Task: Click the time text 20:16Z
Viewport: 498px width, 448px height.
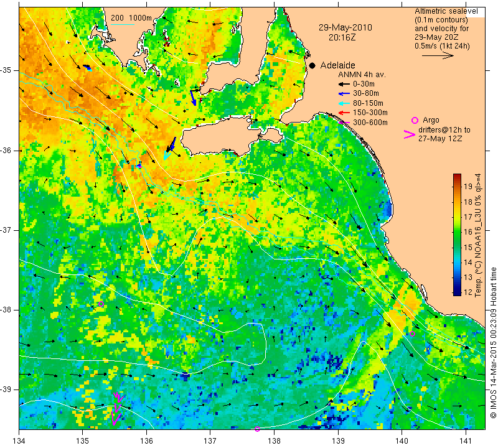Action: tap(342, 37)
